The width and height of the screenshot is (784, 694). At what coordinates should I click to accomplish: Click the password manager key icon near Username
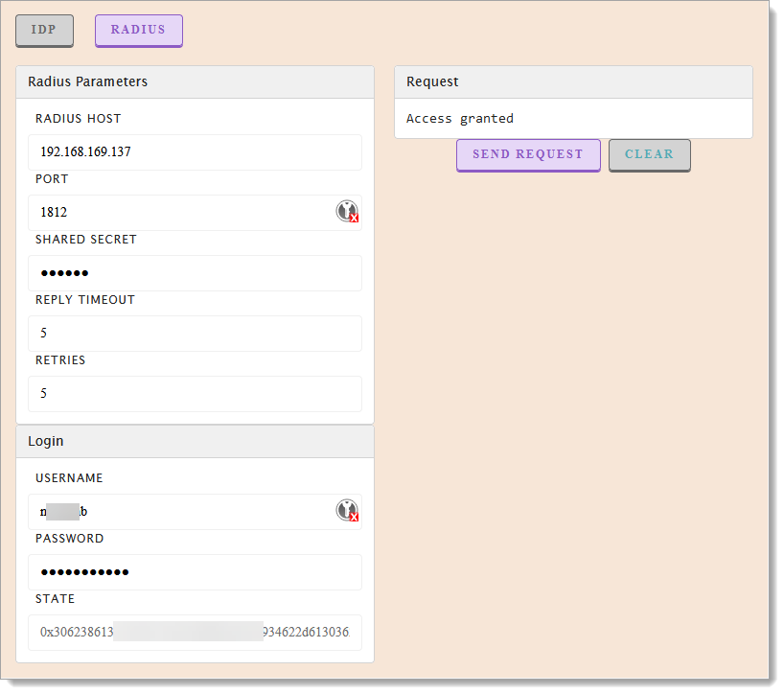point(347,510)
